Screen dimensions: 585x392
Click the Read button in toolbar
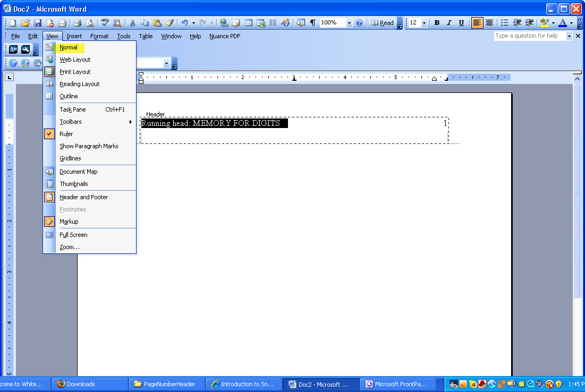383,23
